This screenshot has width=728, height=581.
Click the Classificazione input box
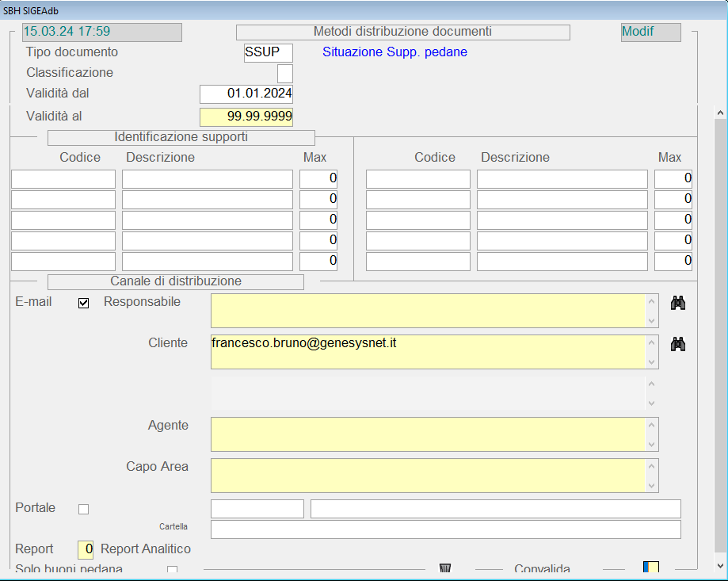tap(284, 74)
